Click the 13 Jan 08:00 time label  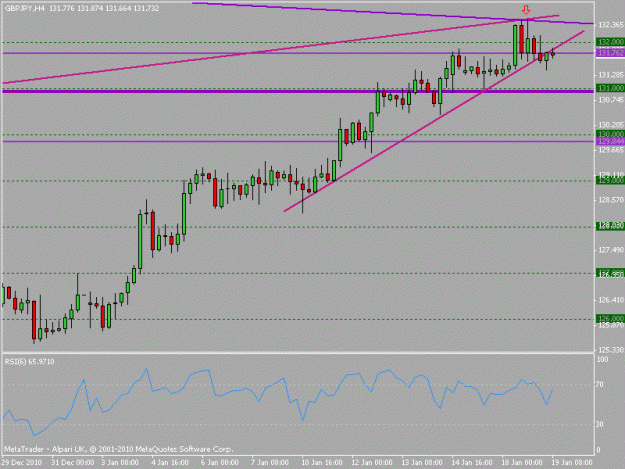[x=422, y=463]
